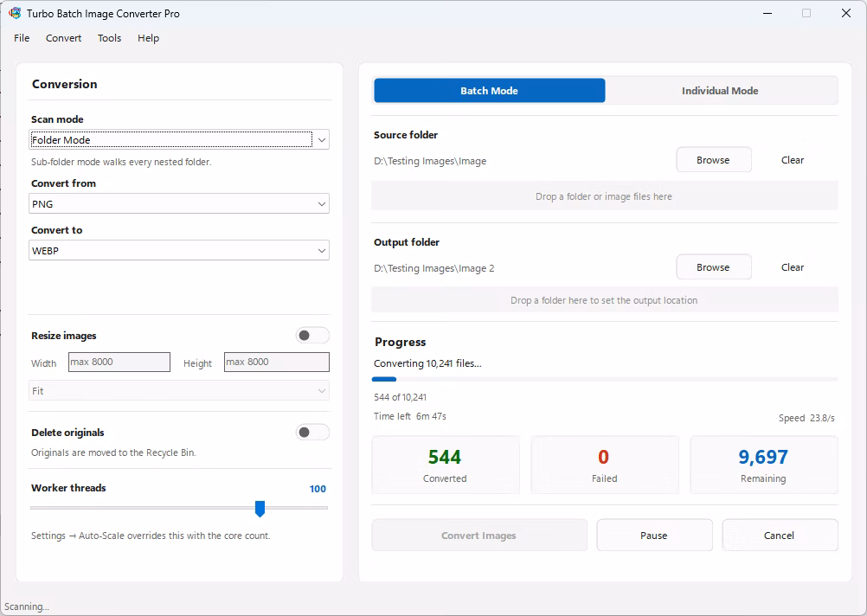Toggle the Delete originals switch
The image size is (867, 616).
coord(312,433)
